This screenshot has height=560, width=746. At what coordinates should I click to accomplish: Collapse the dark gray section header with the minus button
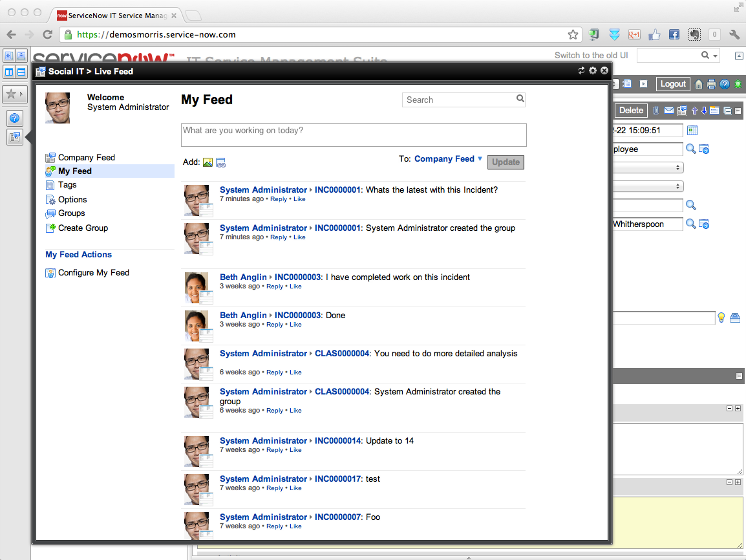click(739, 376)
